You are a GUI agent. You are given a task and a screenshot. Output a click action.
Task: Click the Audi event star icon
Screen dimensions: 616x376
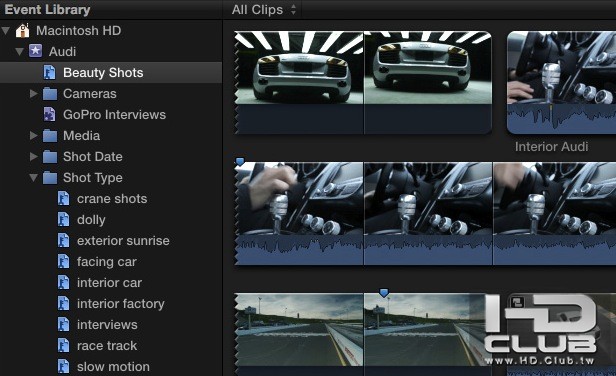(35, 51)
